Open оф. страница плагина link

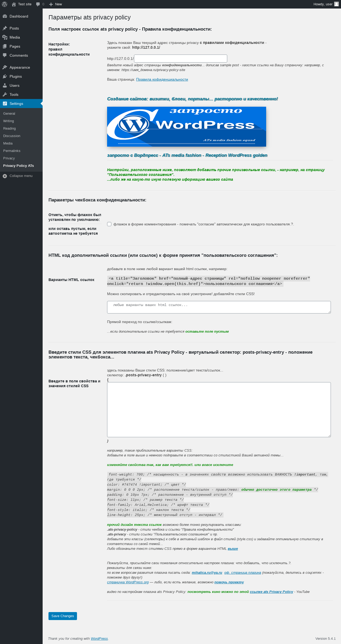pos(243,572)
